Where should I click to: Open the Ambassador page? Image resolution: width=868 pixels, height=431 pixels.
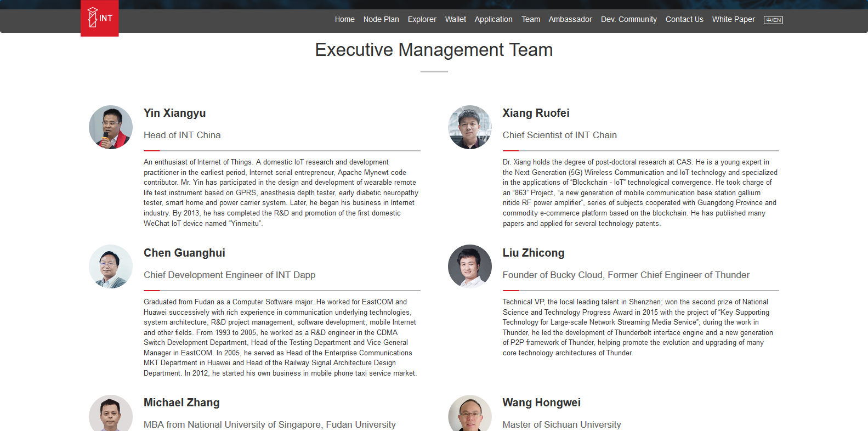[x=570, y=19]
